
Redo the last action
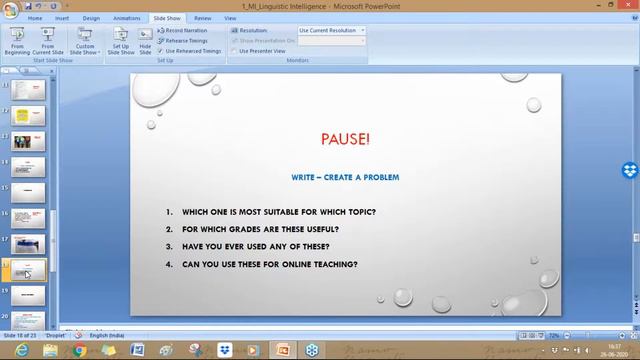pos(53,6)
